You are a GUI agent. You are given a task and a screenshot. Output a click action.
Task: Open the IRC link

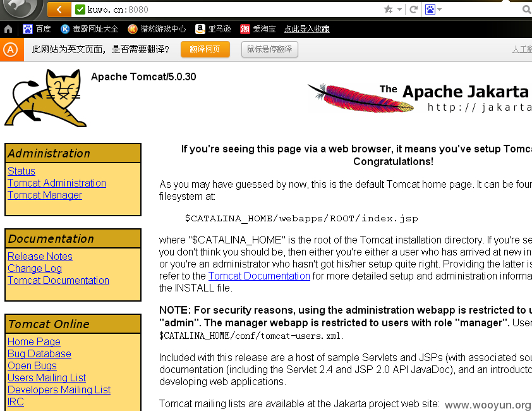[16, 402]
